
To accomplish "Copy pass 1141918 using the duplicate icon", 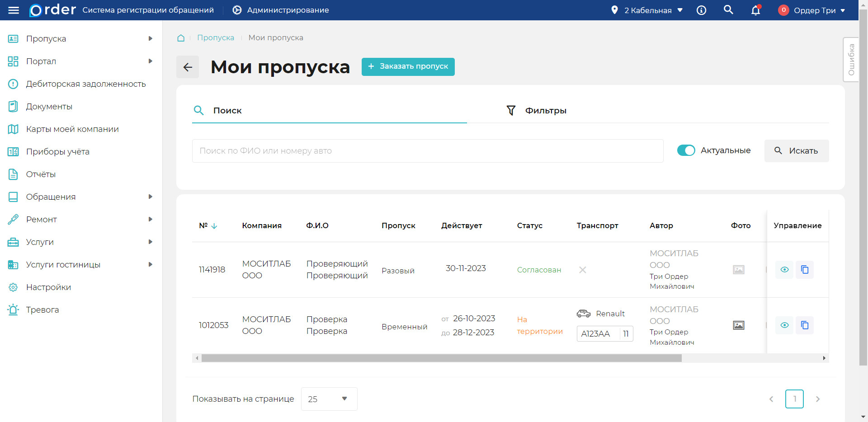I will [x=805, y=270].
